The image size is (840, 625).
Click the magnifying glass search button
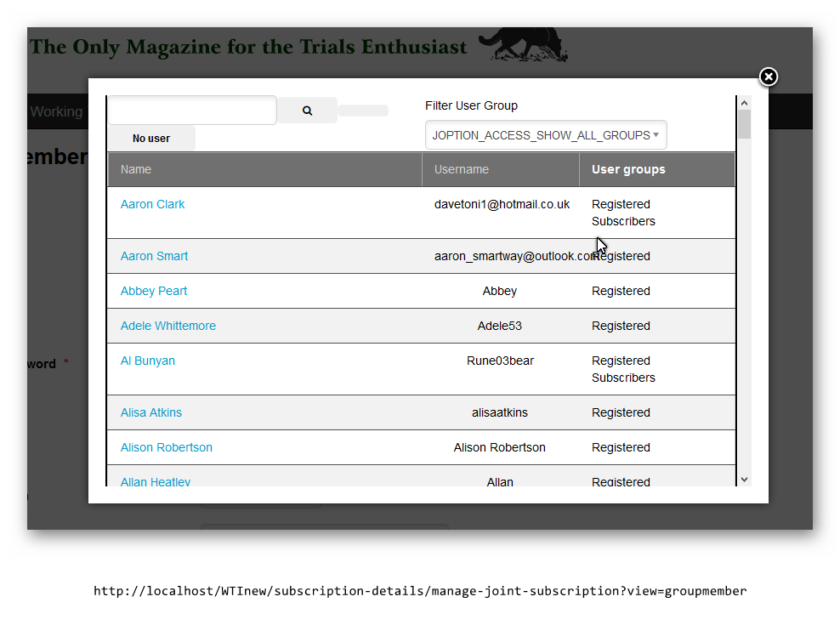click(x=307, y=111)
